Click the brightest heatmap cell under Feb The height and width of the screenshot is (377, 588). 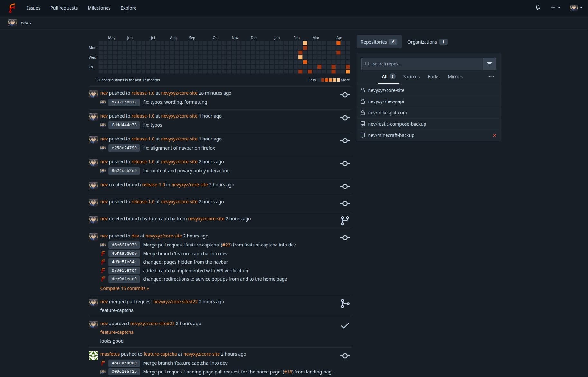click(x=305, y=43)
